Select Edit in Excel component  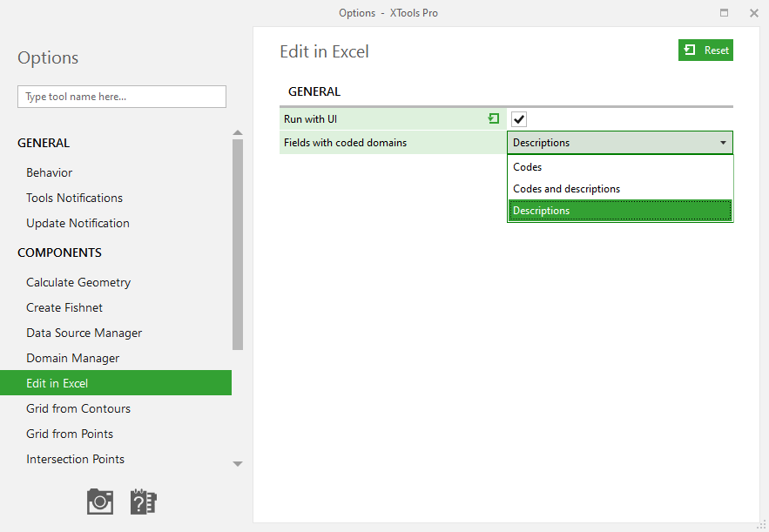[x=116, y=383]
